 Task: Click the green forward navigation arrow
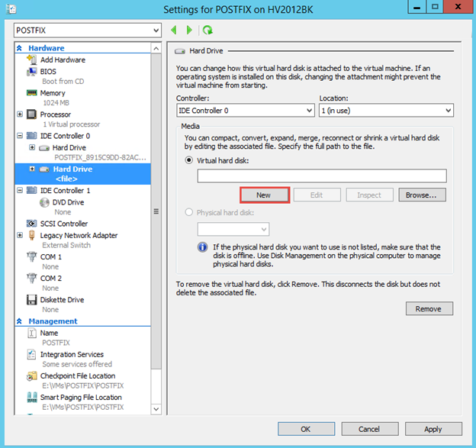coord(189,30)
